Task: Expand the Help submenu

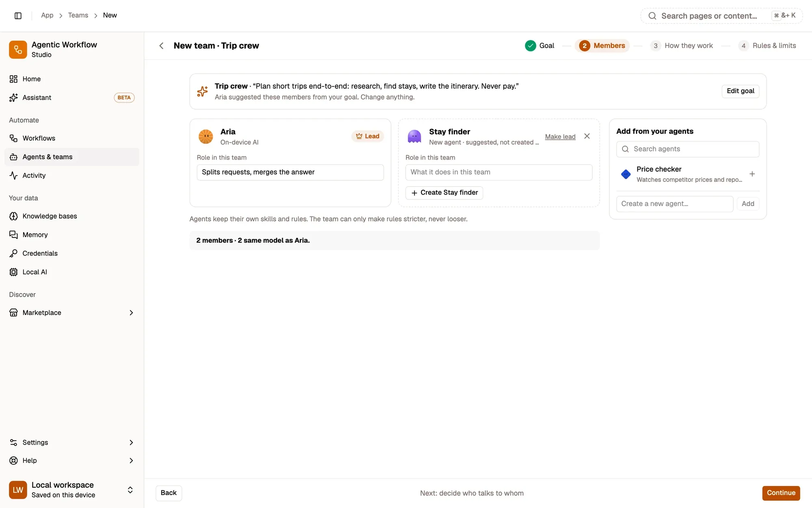Action: tap(131, 460)
